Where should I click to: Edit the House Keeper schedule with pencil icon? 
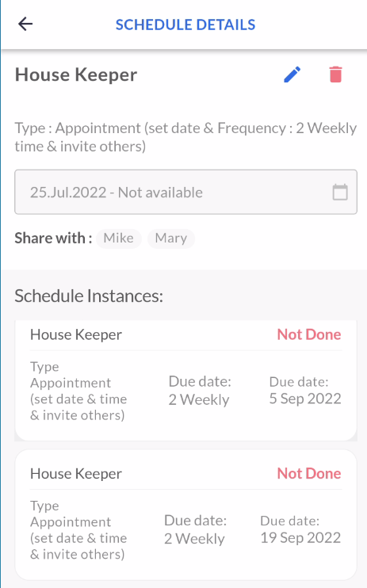coord(292,74)
